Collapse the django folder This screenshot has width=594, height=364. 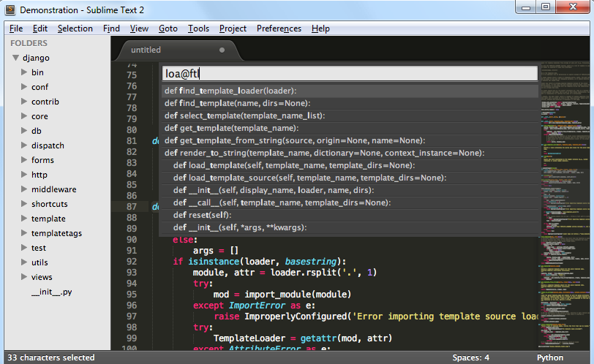[15, 58]
